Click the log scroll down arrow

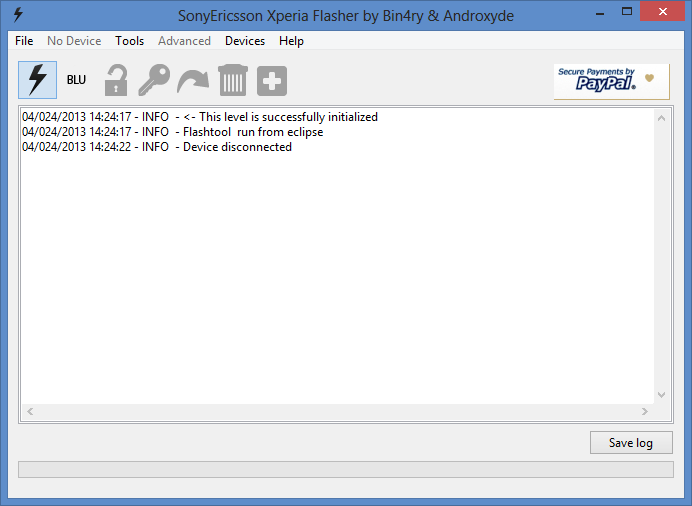pos(661,395)
